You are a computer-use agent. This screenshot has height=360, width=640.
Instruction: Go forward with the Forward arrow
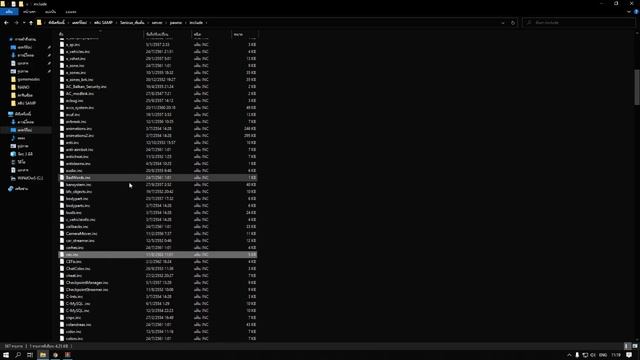16,23
